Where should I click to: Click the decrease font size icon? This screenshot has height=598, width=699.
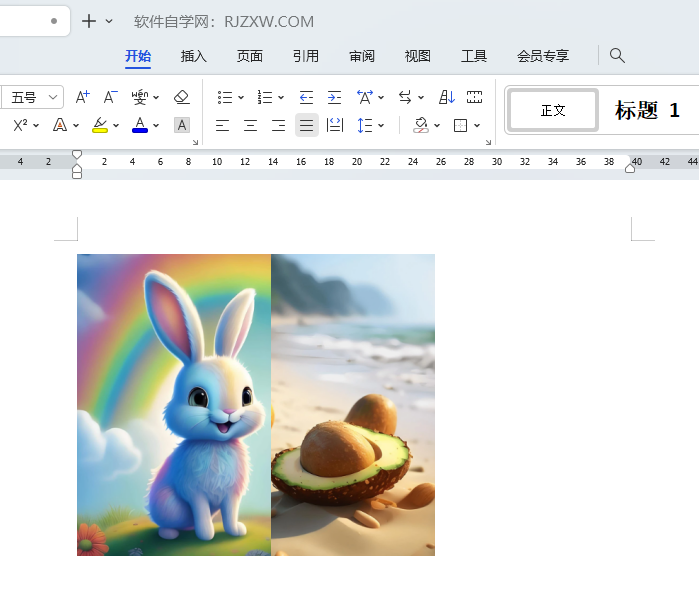tap(111, 97)
